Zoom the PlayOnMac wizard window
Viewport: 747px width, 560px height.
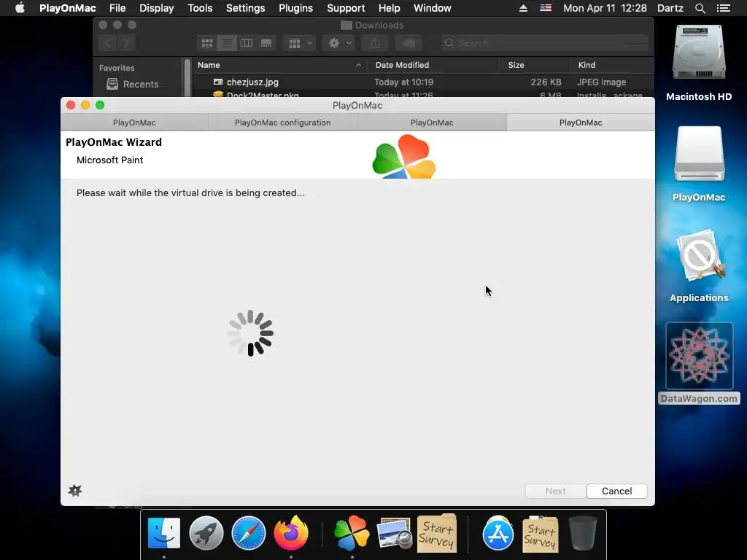pos(99,105)
